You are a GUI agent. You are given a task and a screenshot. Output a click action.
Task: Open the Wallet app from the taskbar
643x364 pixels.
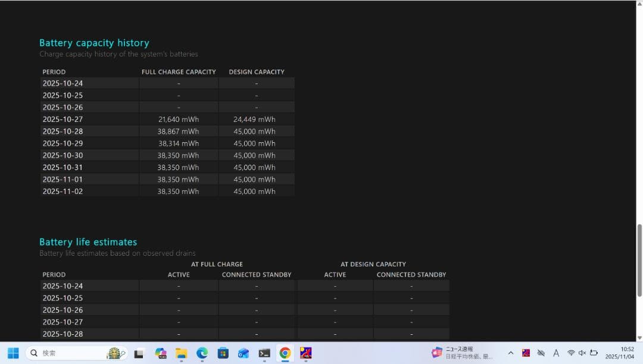(x=243, y=353)
